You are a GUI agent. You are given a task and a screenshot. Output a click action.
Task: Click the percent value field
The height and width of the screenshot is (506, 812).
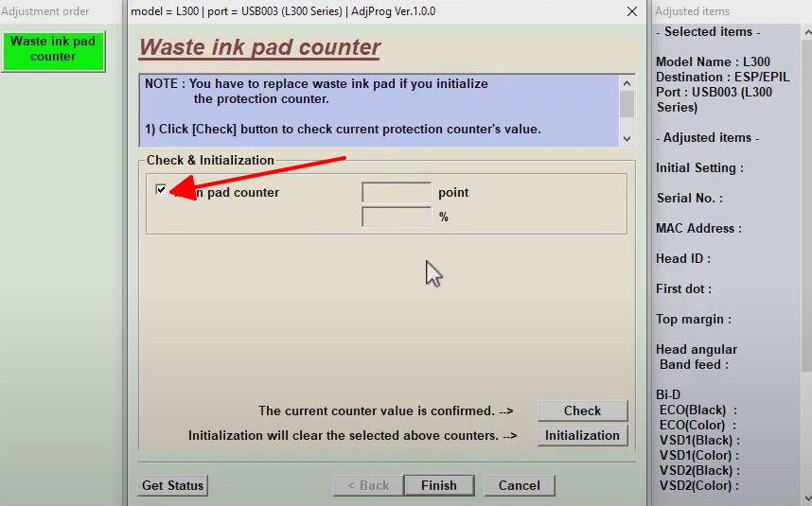click(396, 217)
